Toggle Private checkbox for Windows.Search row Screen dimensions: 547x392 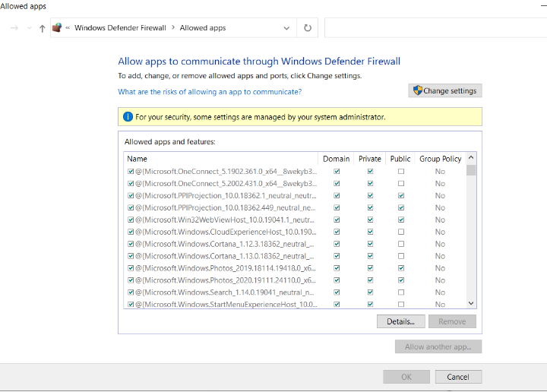tap(370, 292)
